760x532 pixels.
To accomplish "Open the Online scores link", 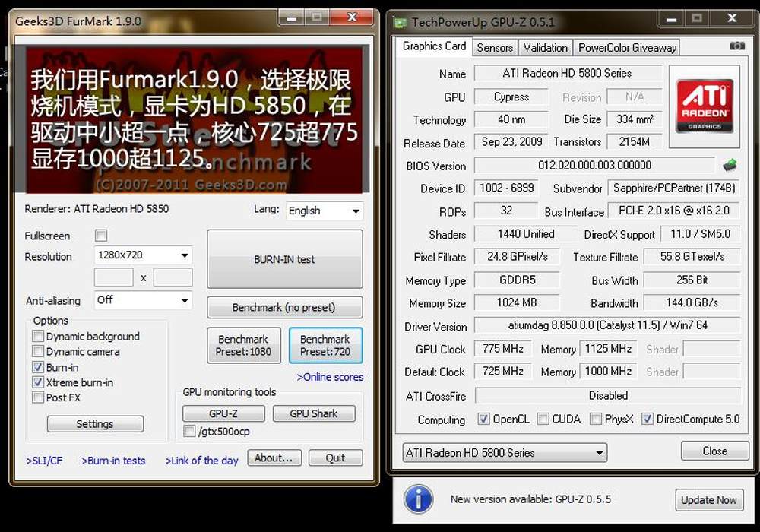I will click(330, 377).
